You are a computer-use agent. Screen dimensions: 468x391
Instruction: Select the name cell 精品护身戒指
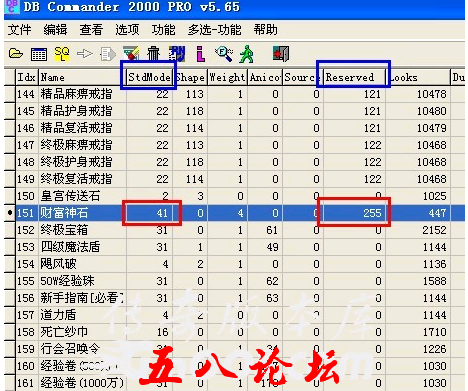(82, 111)
